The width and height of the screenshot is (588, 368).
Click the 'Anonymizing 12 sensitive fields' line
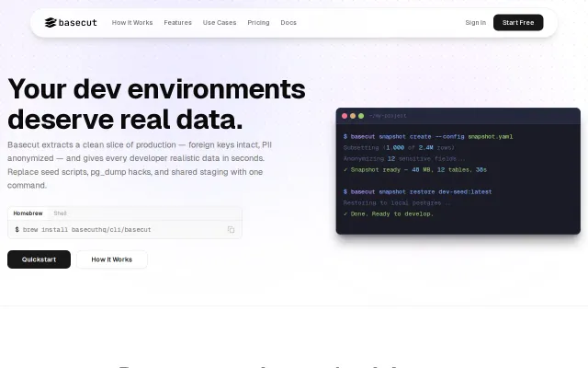(x=404, y=159)
